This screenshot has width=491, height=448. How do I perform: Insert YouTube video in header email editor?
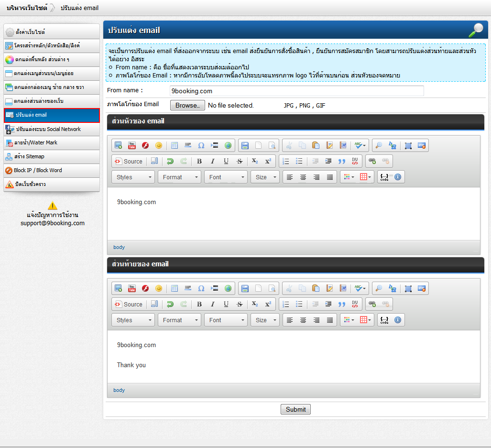click(132, 145)
